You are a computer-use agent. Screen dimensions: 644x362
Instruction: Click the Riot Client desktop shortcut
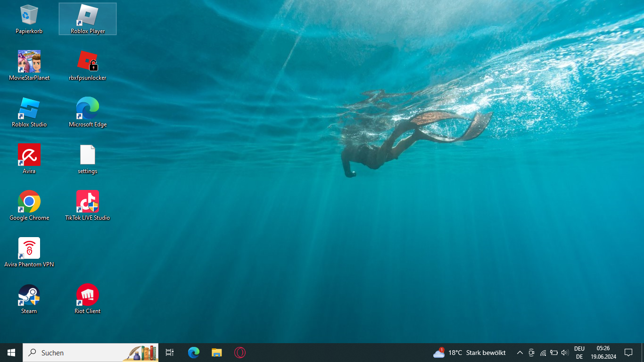coord(88,299)
